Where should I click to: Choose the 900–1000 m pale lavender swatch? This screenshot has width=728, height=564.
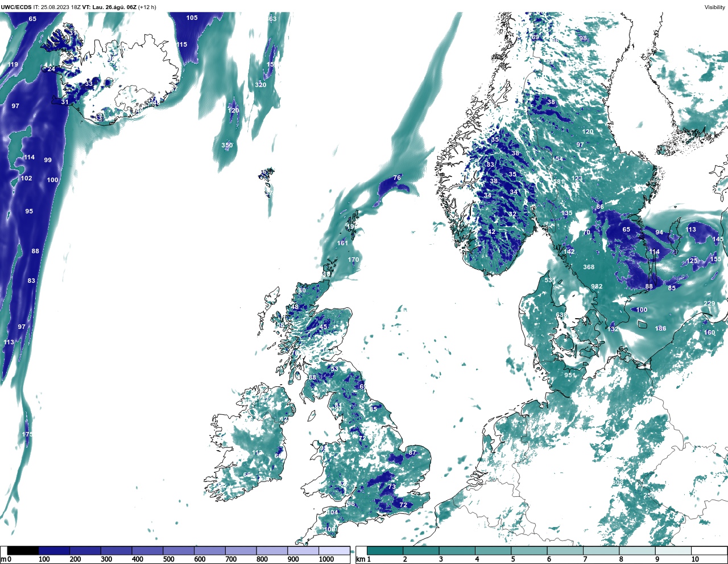[x=303, y=550]
